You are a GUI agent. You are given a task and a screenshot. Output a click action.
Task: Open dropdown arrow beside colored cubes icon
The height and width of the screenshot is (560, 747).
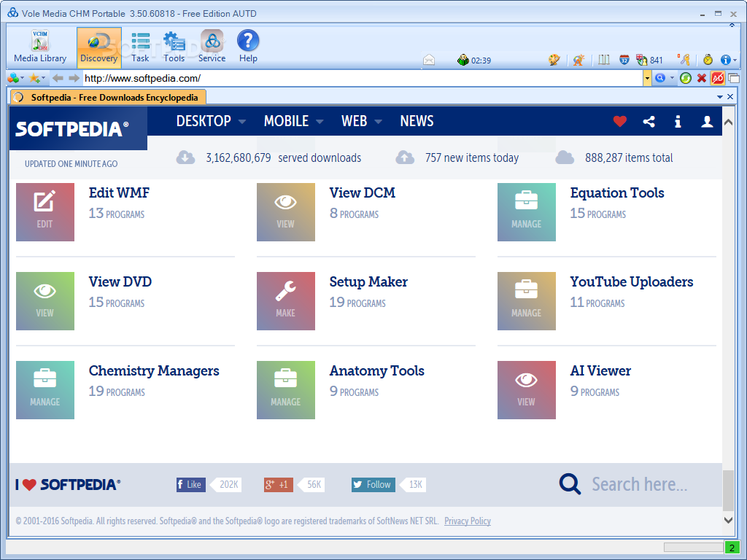[x=23, y=78]
